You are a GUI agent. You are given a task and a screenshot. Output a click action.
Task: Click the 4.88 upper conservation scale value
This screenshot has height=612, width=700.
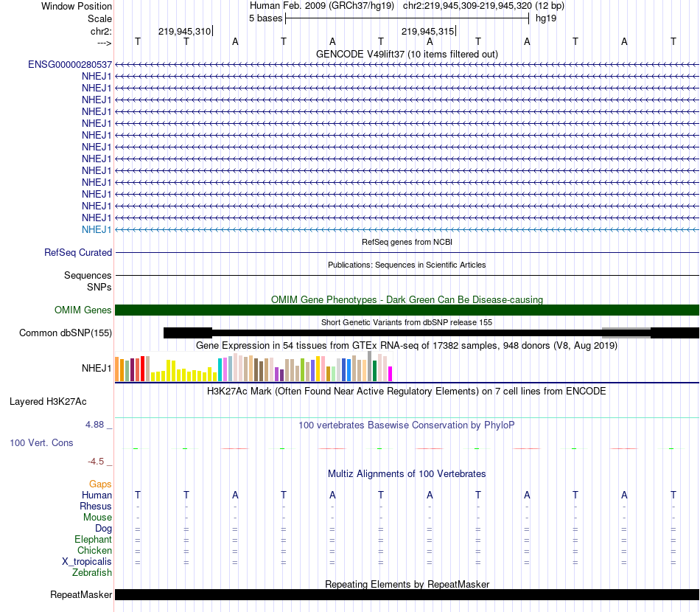click(94, 425)
